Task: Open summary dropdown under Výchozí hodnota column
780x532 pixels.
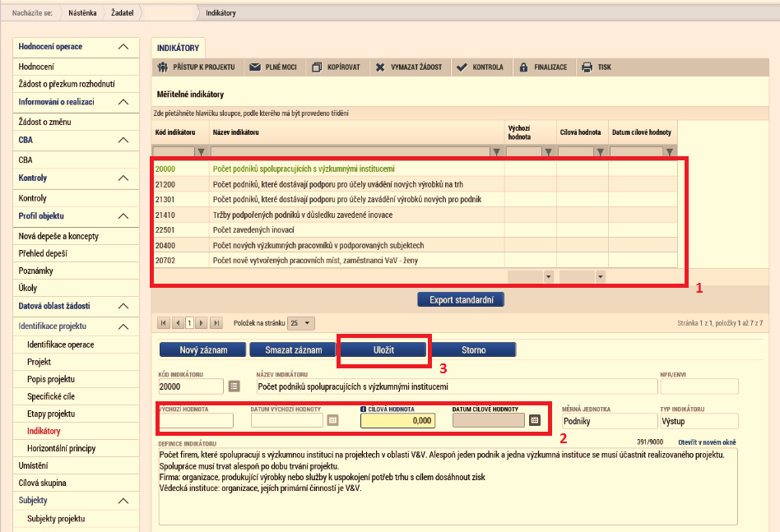Action: coord(548,277)
